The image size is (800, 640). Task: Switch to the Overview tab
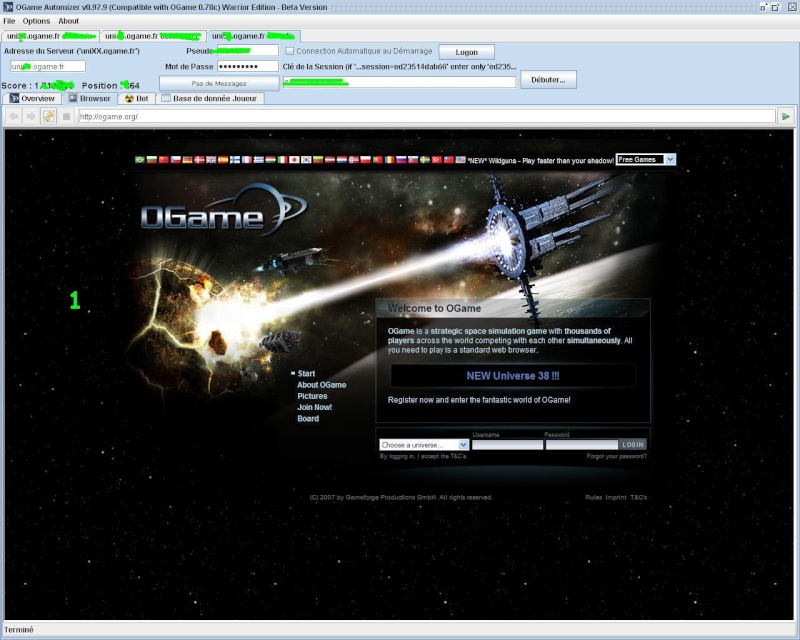tap(32, 99)
